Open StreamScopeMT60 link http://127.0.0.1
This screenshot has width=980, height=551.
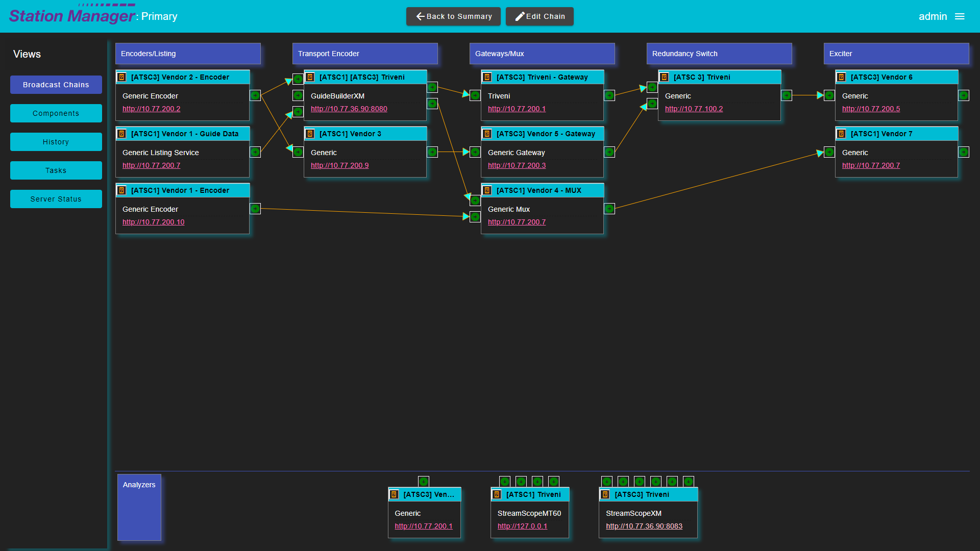(x=522, y=526)
